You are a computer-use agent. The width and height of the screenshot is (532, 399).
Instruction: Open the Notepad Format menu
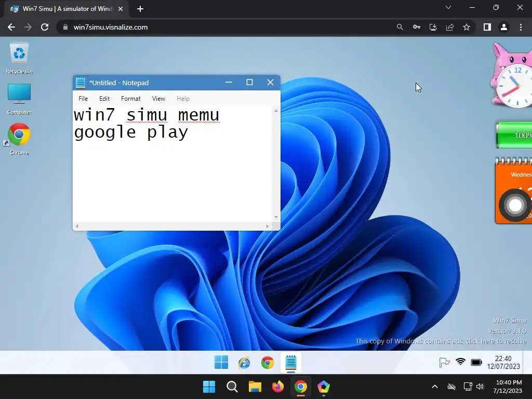coord(130,98)
